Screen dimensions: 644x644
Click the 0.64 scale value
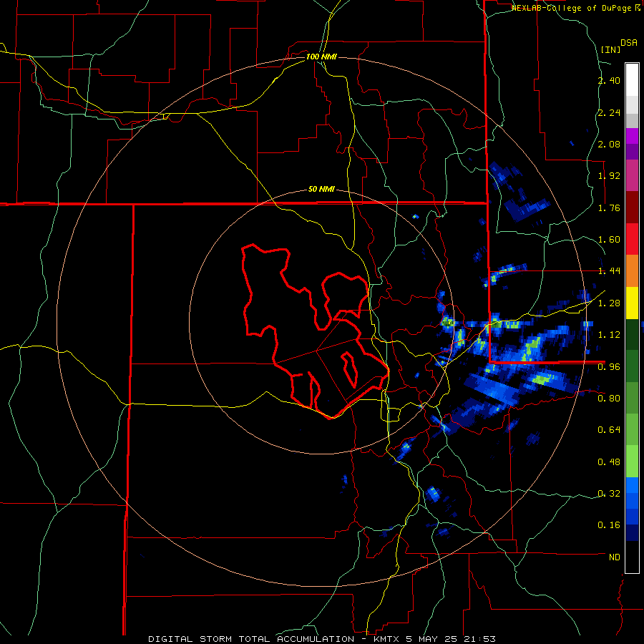pos(609,430)
